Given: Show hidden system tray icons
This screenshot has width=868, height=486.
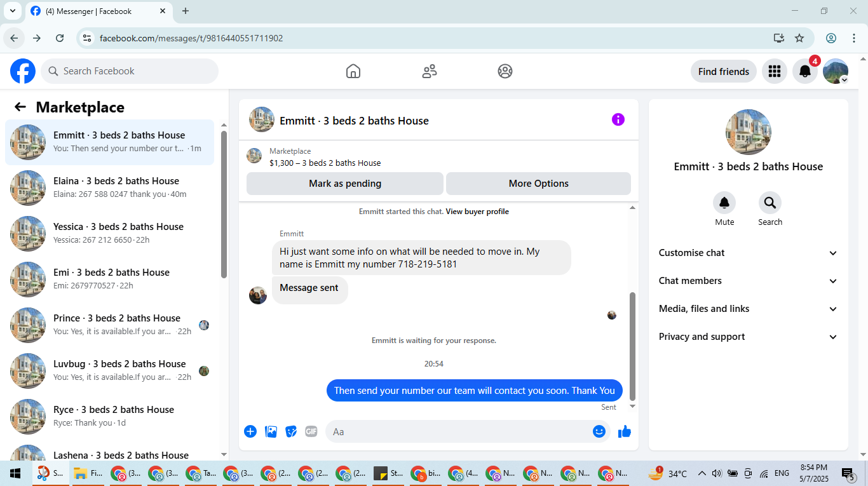Looking at the screenshot, I should 702,473.
